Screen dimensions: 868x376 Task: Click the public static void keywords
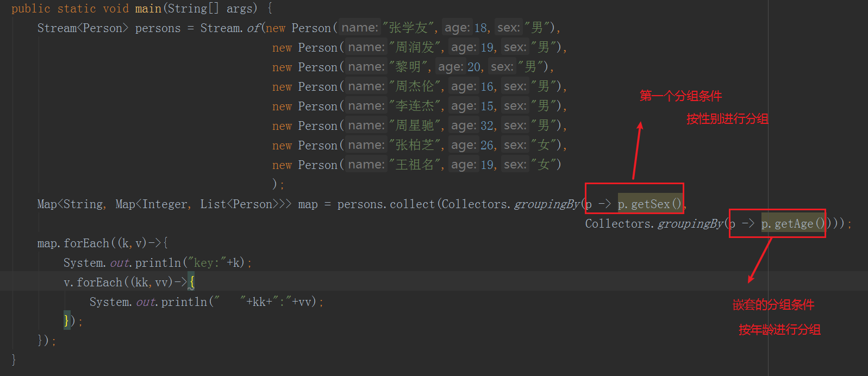tap(70, 9)
